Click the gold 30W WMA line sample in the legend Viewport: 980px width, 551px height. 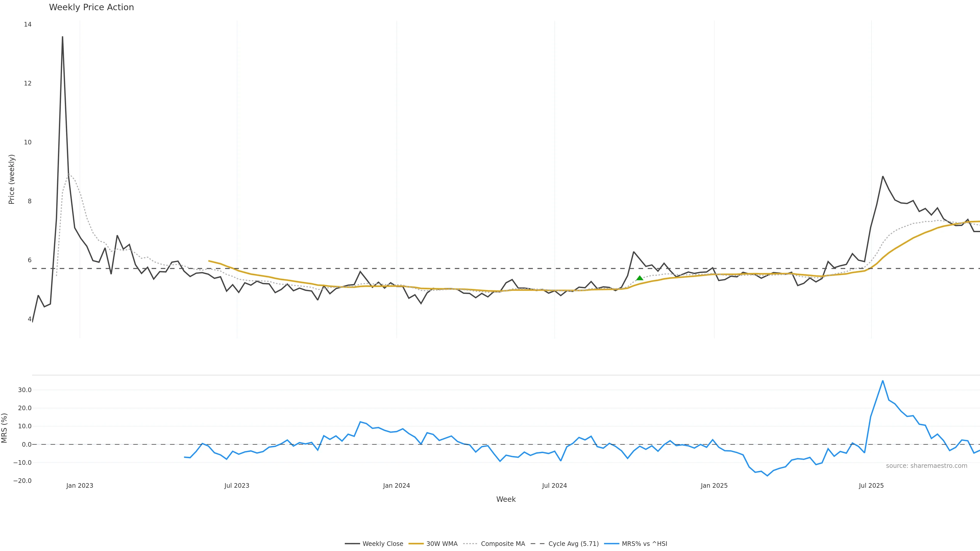416,544
